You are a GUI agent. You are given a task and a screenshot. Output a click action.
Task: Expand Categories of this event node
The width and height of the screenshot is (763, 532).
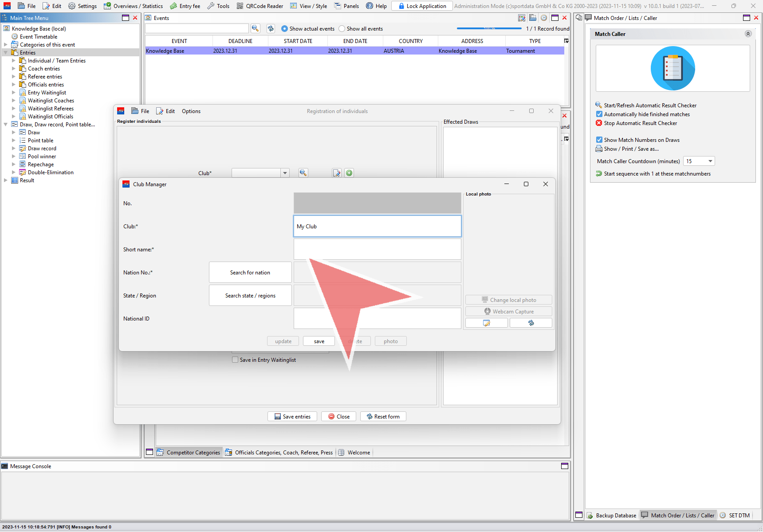coord(5,45)
